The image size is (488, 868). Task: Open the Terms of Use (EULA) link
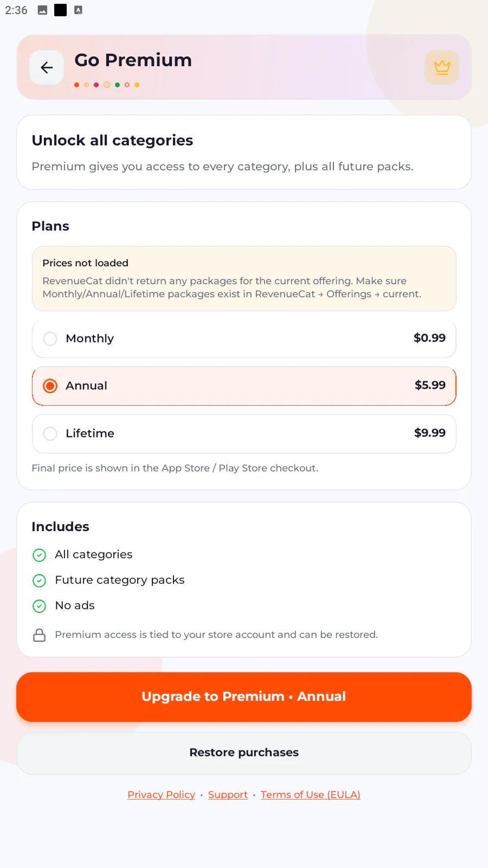311,795
